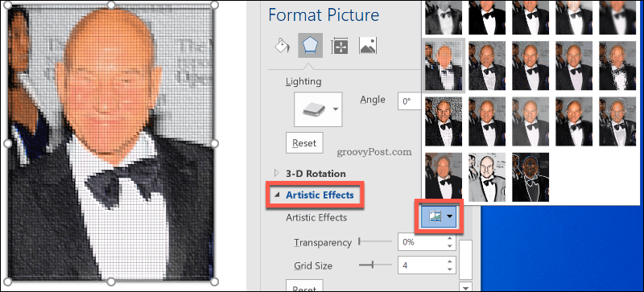Apply the Light Screen grid effect thumbnail
644x292 pixels.
444,65
